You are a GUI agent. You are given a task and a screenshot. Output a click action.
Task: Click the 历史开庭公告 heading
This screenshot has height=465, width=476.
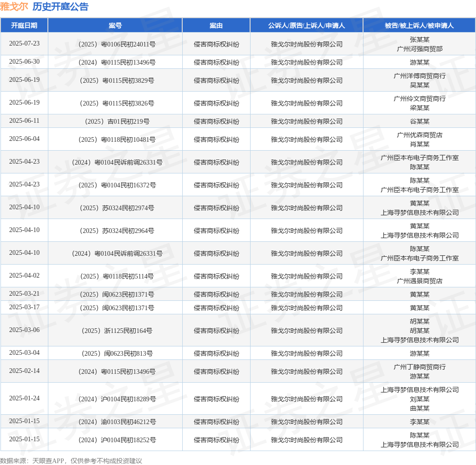pyautogui.click(x=60, y=7)
